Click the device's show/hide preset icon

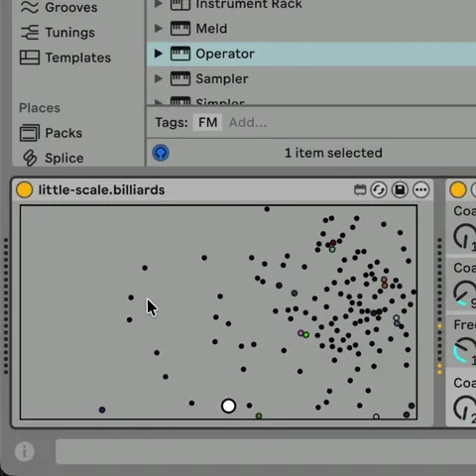(360, 190)
